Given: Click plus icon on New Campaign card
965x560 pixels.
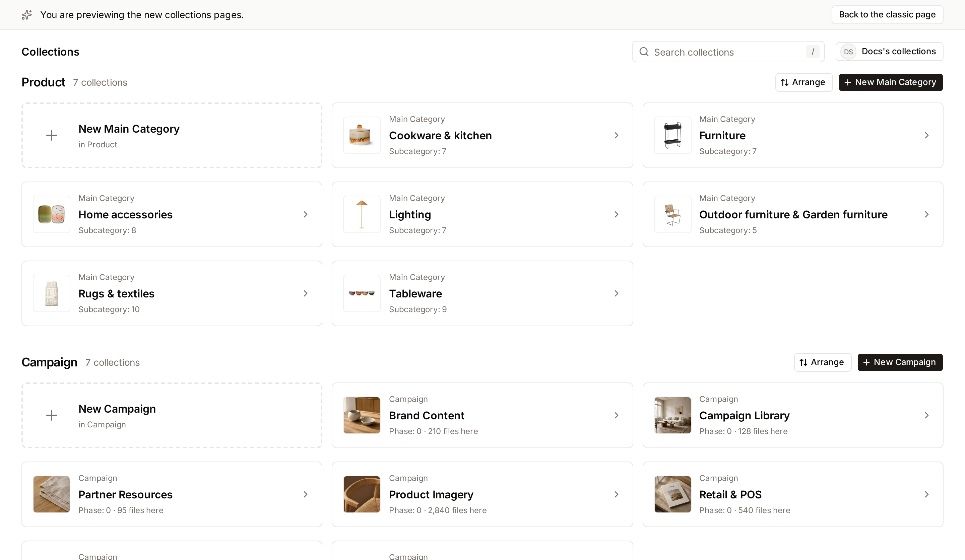Looking at the screenshot, I should (x=51, y=415).
